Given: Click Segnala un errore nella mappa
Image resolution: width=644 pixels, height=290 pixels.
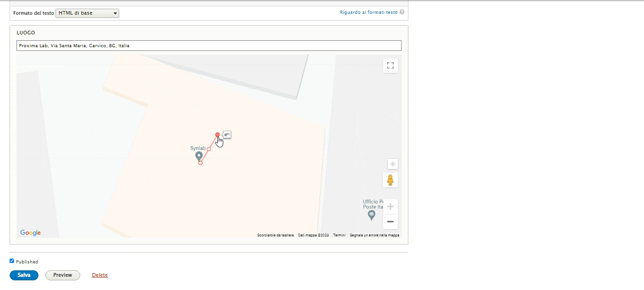Looking at the screenshot, I should point(374,235).
